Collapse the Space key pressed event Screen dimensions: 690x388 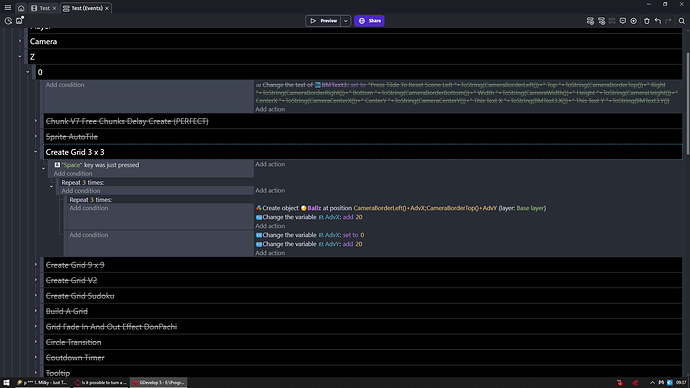click(x=44, y=168)
